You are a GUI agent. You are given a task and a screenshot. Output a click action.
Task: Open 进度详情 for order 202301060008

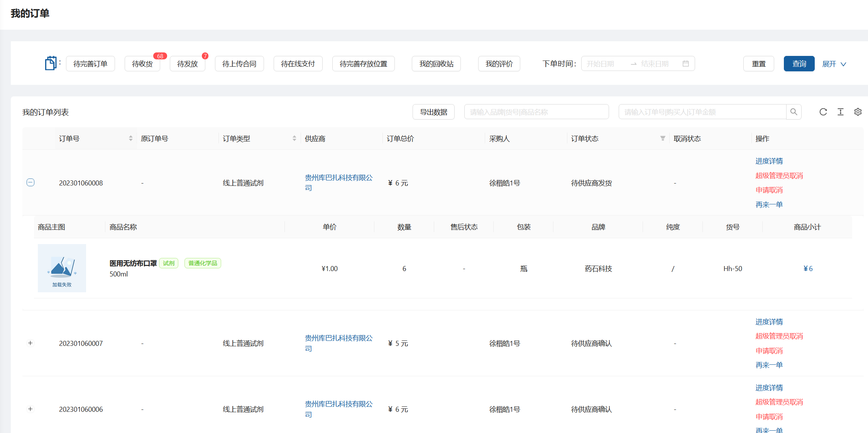pyautogui.click(x=769, y=161)
